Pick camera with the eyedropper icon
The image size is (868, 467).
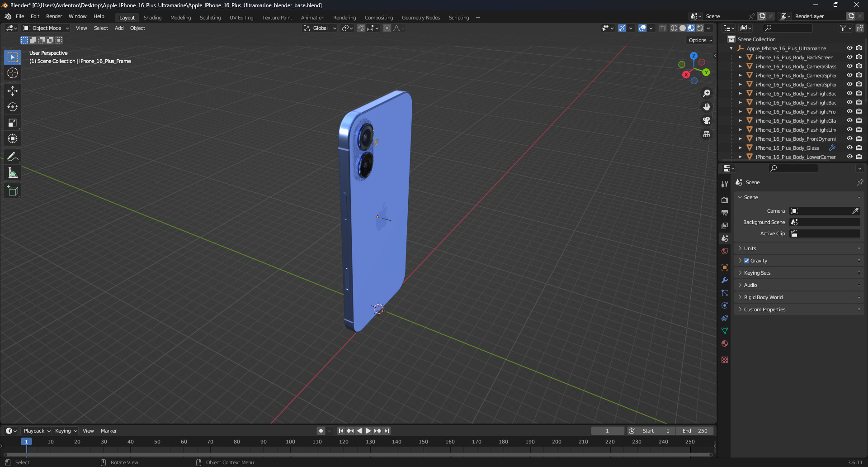855,211
